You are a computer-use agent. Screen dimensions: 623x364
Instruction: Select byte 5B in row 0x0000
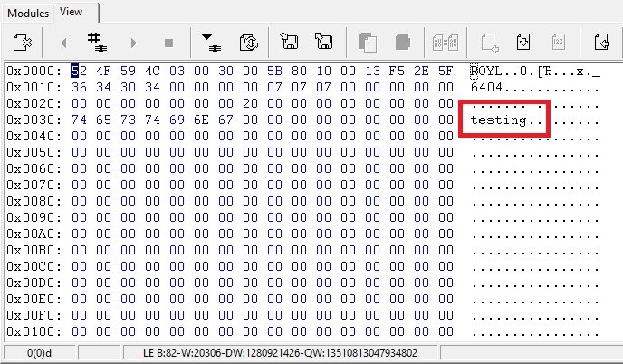click(x=274, y=72)
